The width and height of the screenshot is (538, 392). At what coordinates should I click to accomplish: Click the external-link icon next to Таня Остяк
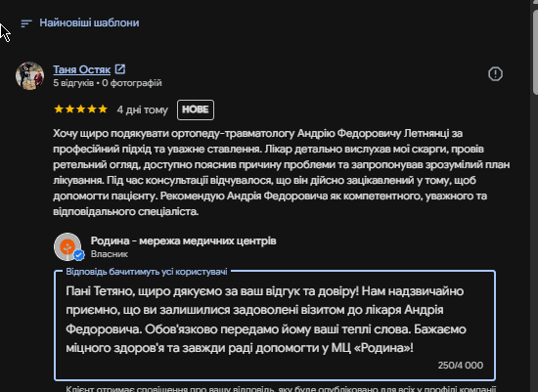click(x=119, y=69)
